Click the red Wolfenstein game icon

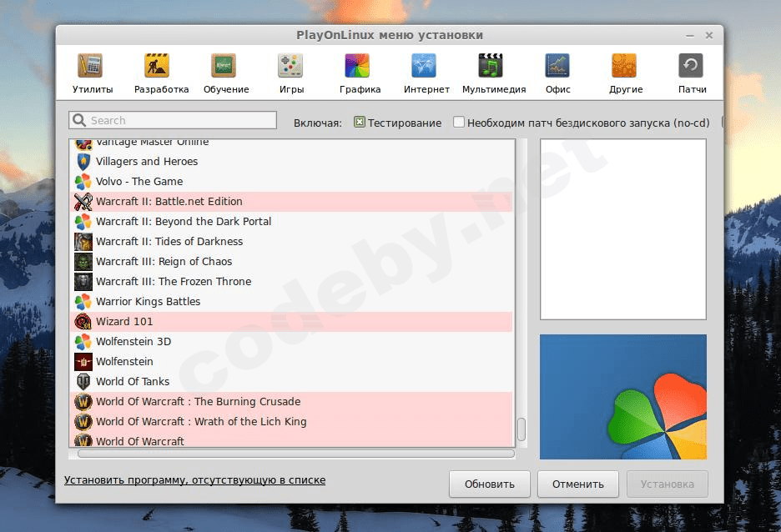tap(83, 362)
